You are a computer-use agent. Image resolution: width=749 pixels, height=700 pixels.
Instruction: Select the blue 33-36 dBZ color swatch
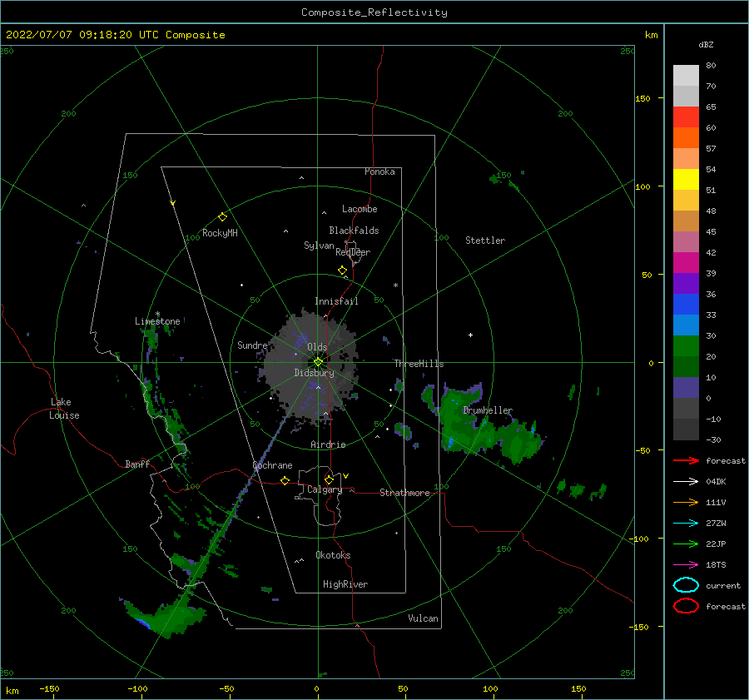pyautogui.click(x=686, y=305)
